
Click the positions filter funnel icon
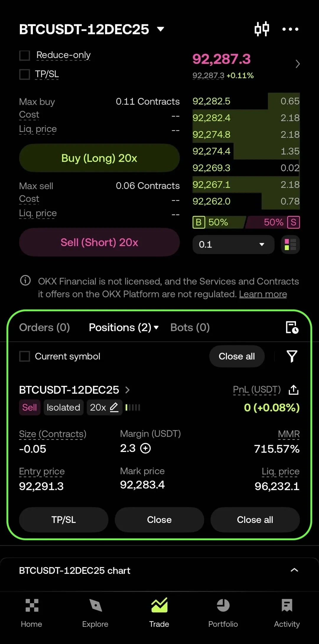coord(292,356)
